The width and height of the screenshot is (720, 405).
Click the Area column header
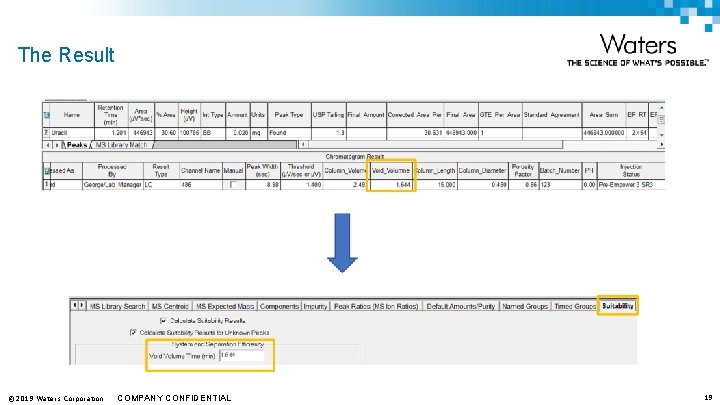(141, 115)
